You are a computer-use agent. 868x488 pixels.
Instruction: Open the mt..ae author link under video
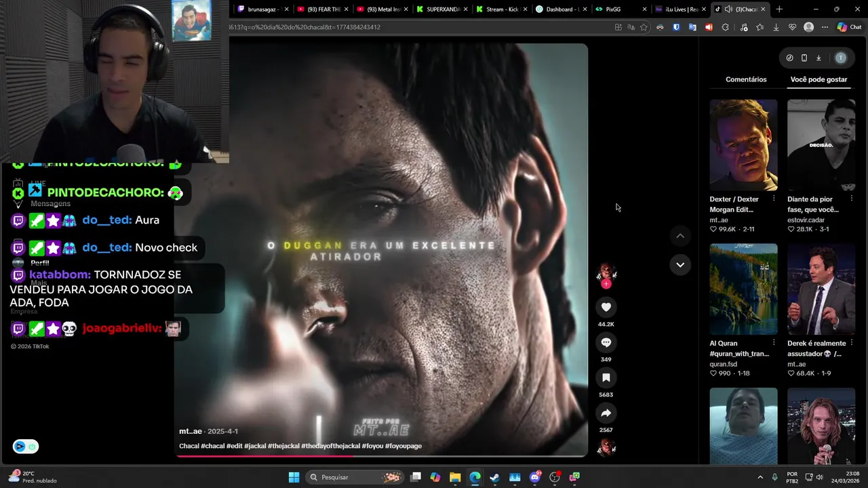point(191,431)
